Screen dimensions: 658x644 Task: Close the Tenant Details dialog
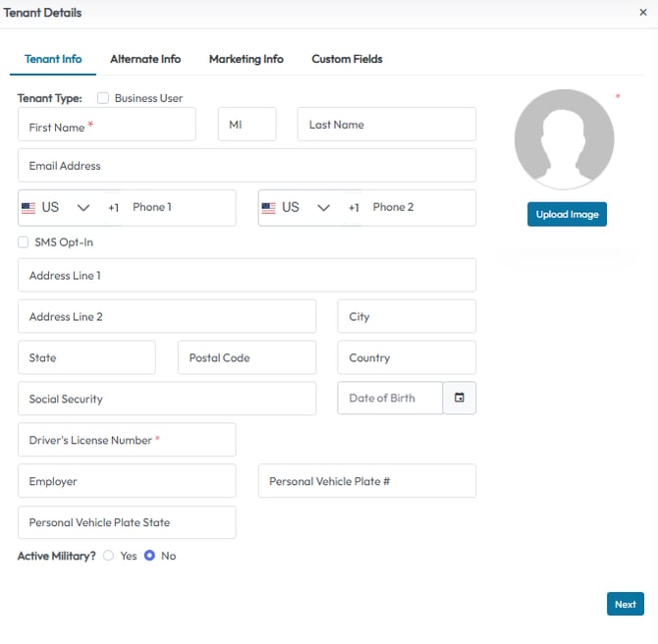point(642,13)
